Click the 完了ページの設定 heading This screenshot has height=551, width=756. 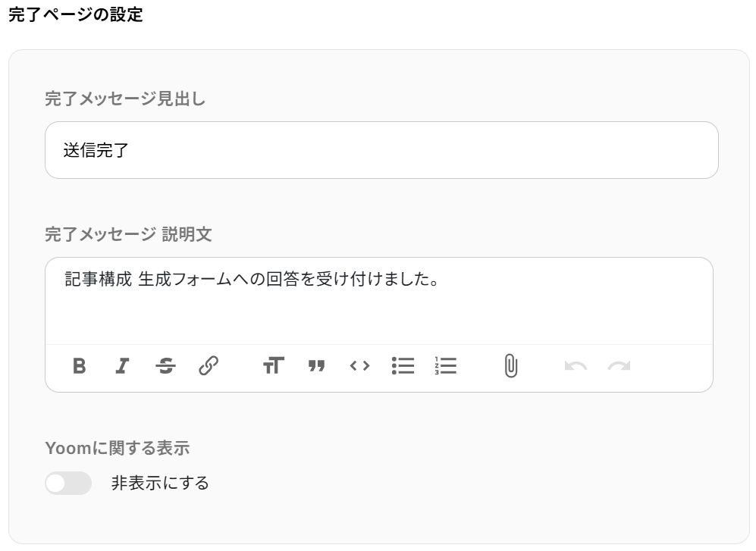click(x=76, y=14)
